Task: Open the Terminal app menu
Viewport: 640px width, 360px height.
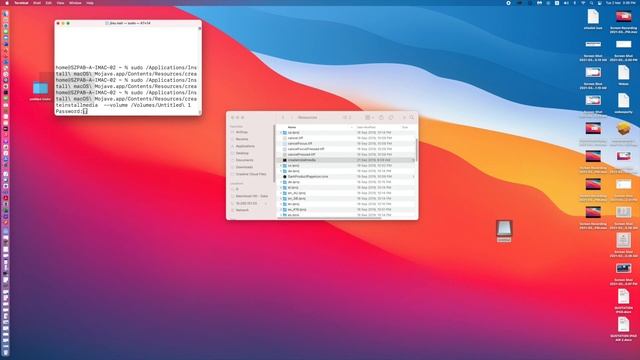Action: click(x=21, y=3)
